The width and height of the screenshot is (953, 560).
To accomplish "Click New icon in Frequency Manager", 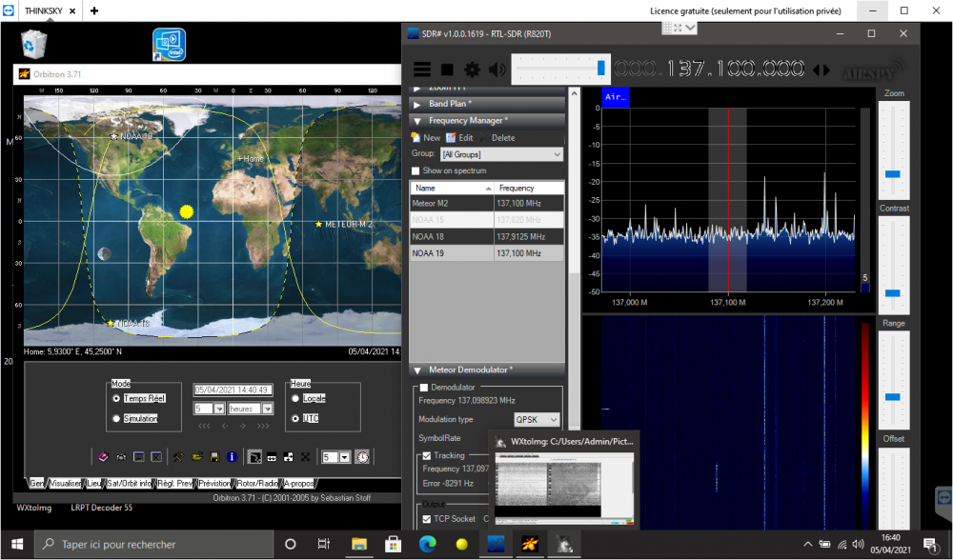I will pyautogui.click(x=416, y=138).
